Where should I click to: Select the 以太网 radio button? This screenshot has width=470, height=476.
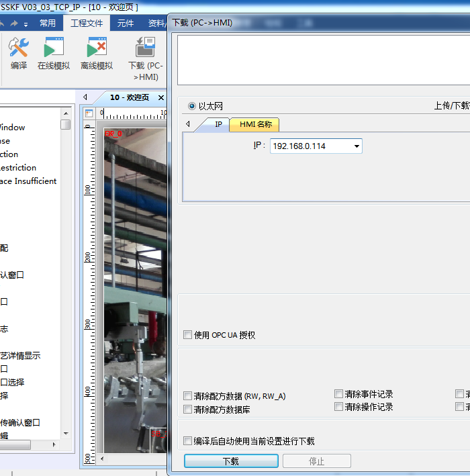(192, 106)
